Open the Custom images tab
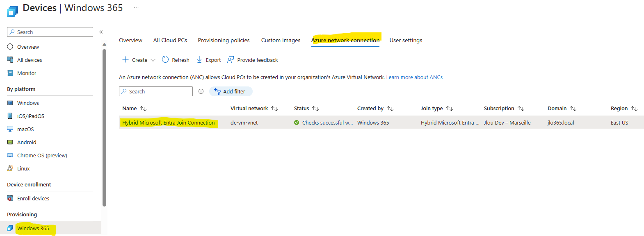Screen dimensions: 644x236 point(281,40)
